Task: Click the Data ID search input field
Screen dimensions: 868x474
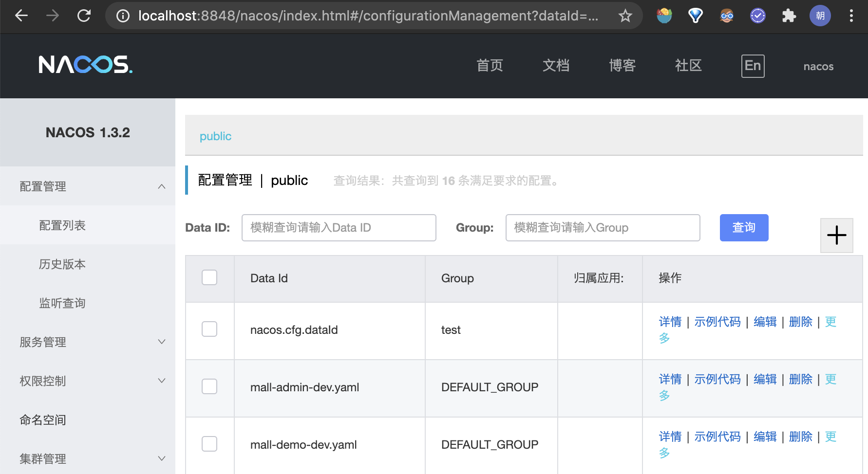Action: (339, 228)
